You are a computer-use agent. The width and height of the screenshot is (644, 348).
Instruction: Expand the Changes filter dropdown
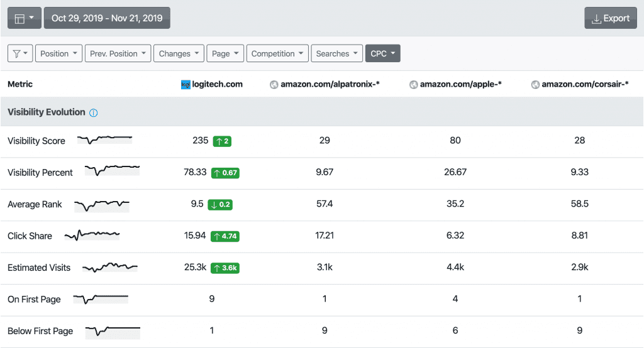[x=179, y=53]
